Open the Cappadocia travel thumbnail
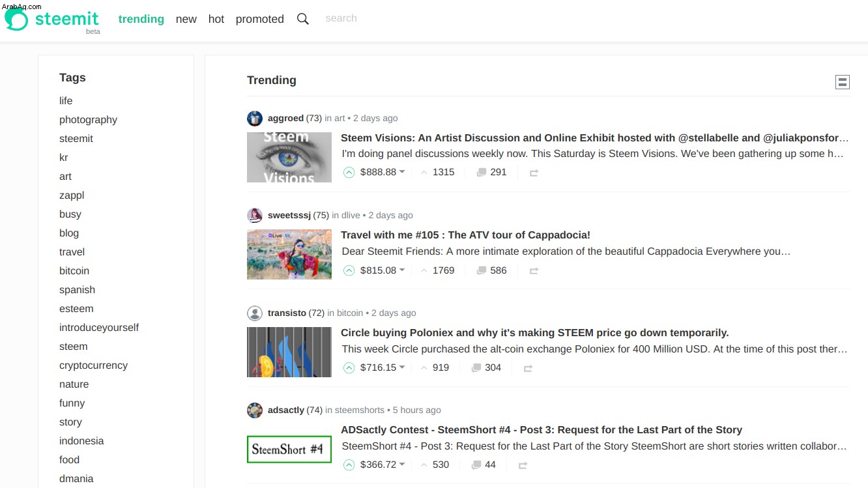Screen dimensions: 868x488 pos(289,255)
